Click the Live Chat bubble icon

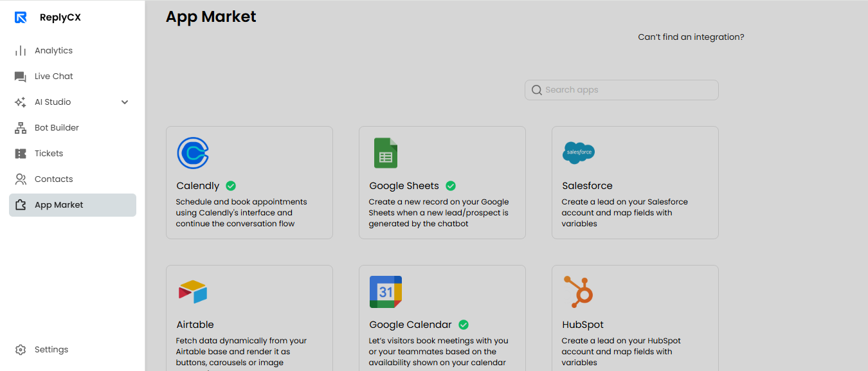(x=21, y=77)
